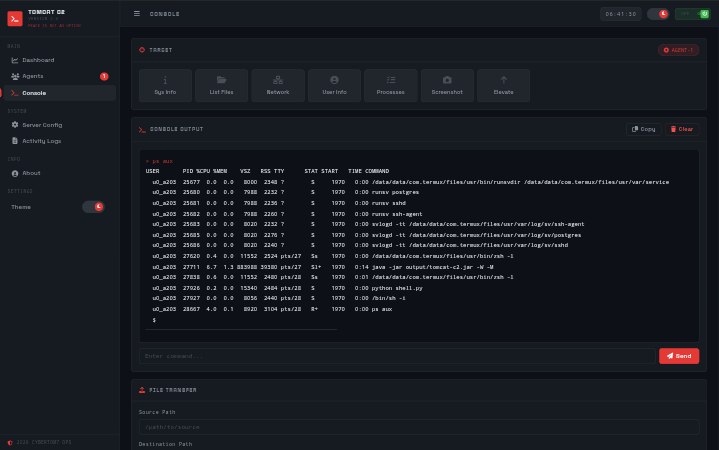Click the AGENT-1 target badge
The height and width of the screenshot is (450, 719).
pyautogui.click(x=678, y=50)
